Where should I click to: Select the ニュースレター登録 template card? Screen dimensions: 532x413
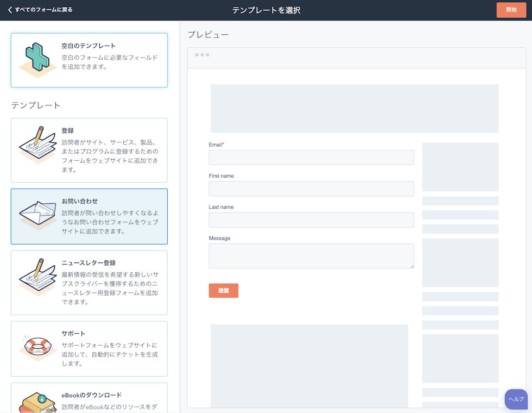click(89, 282)
